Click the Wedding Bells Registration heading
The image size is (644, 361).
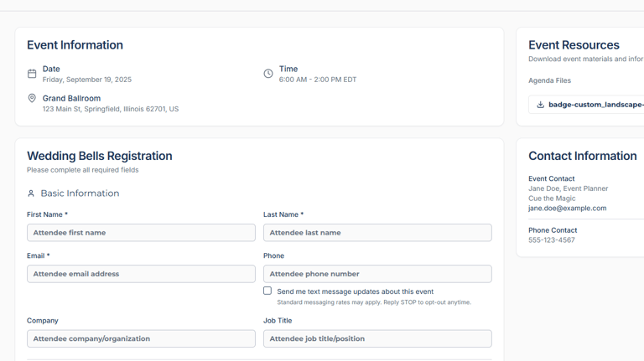(99, 156)
